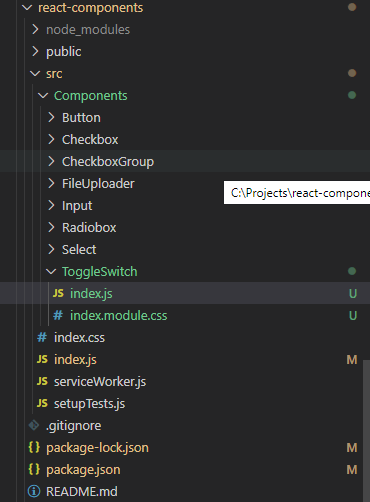The height and width of the screenshot is (502, 370).
Task: Expand the CheckboxGroup folder chevron
Action: pyautogui.click(x=51, y=162)
